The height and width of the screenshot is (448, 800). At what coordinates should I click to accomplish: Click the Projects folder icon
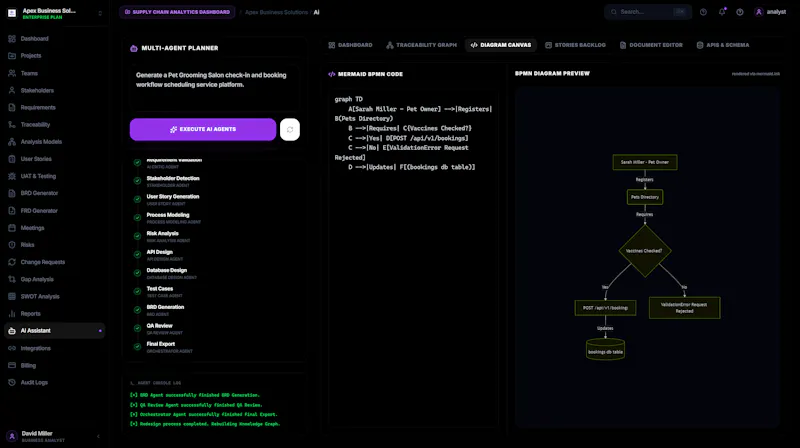[x=12, y=56]
